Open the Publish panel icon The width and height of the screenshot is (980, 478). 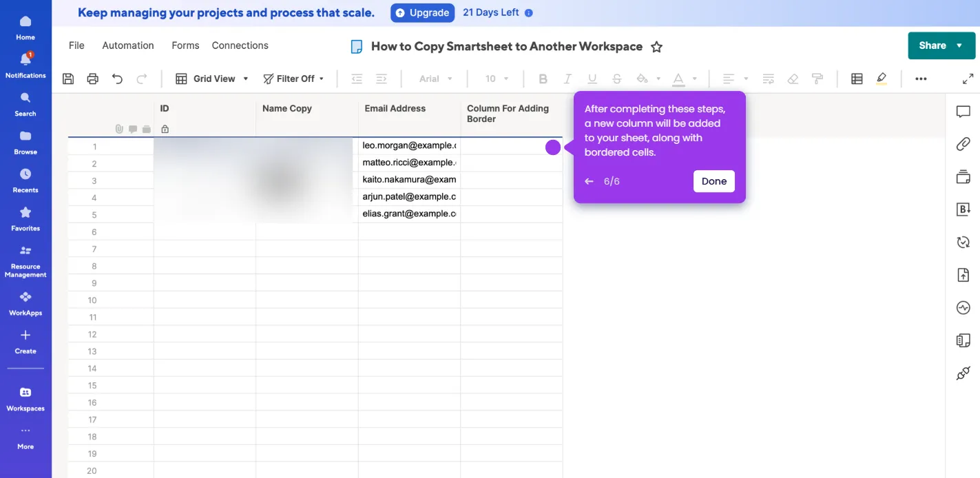(963, 275)
